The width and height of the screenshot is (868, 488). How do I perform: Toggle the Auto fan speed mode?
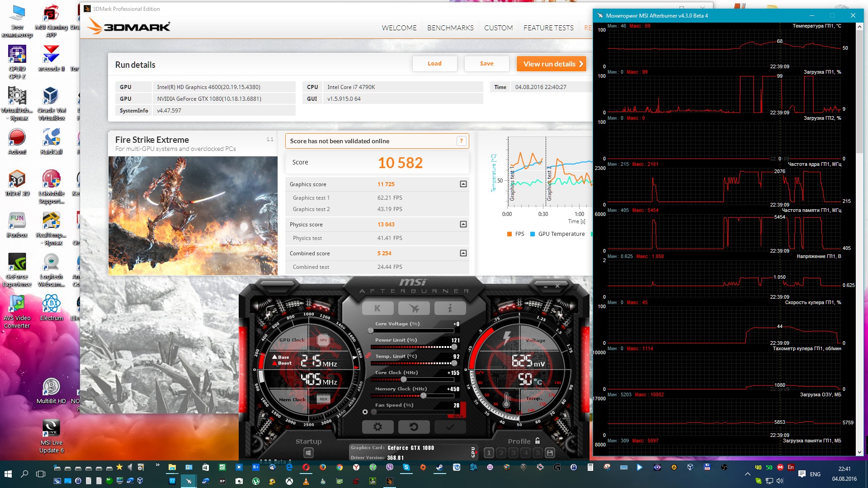[x=458, y=416]
